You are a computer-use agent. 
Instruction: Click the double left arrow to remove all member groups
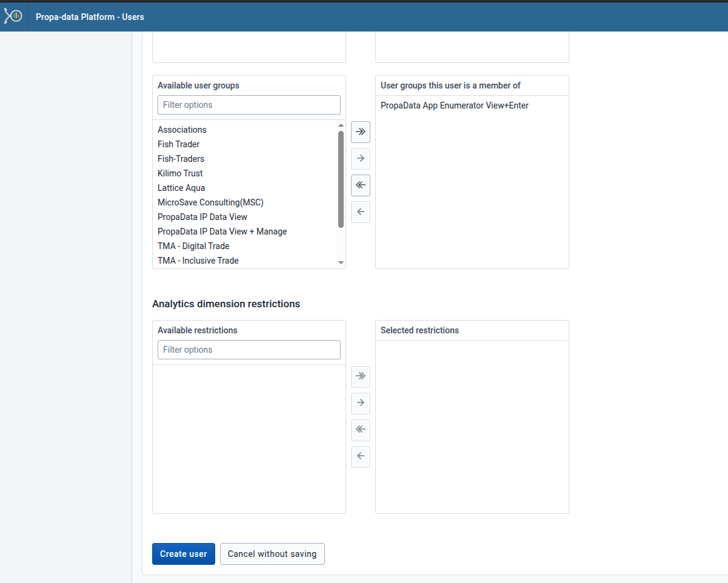pos(360,185)
